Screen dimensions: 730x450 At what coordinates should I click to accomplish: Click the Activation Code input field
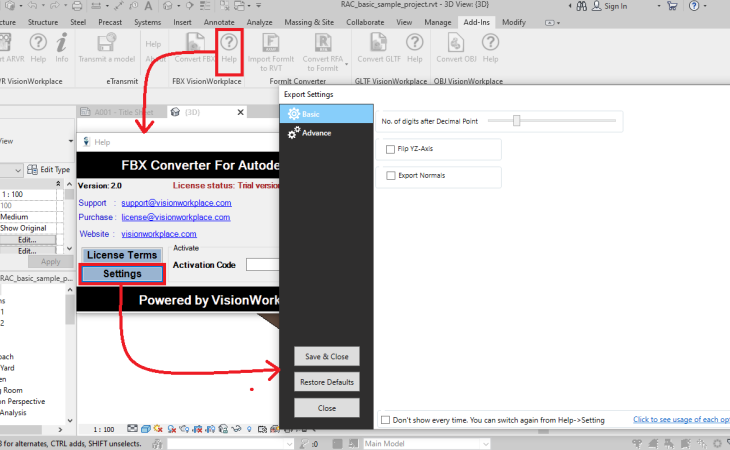tap(262, 265)
